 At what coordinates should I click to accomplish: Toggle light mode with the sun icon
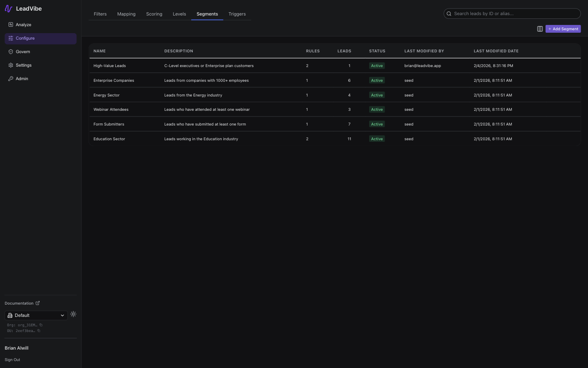point(73,314)
